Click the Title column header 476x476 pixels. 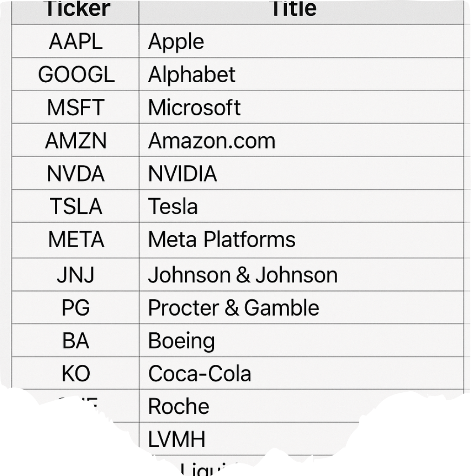tap(293, 9)
